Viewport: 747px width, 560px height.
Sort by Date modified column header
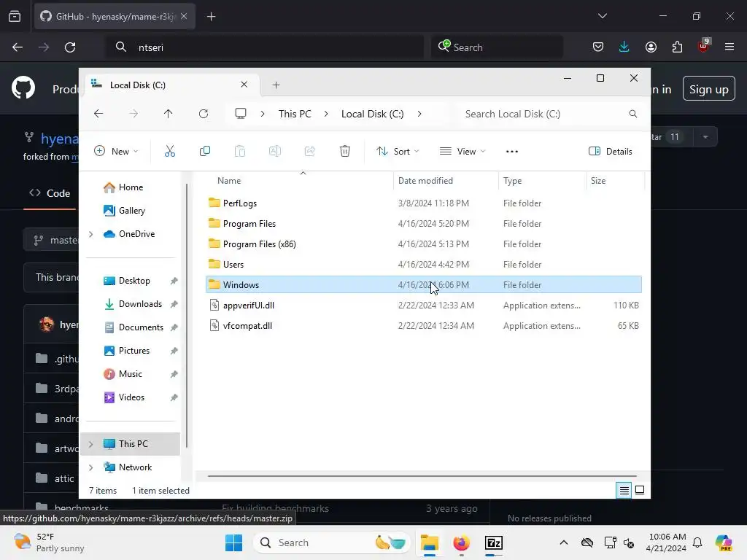click(425, 181)
